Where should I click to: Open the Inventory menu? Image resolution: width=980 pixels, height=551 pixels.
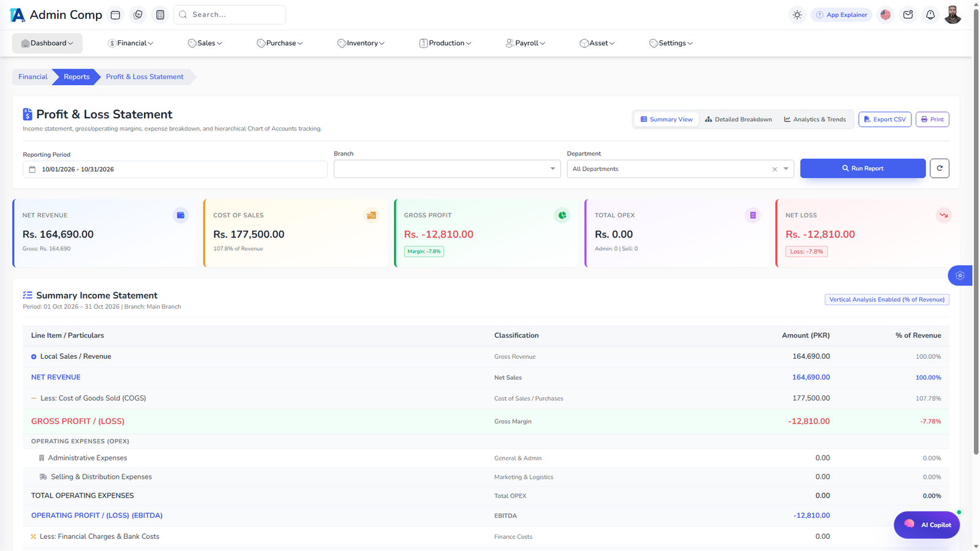(361, 43)
